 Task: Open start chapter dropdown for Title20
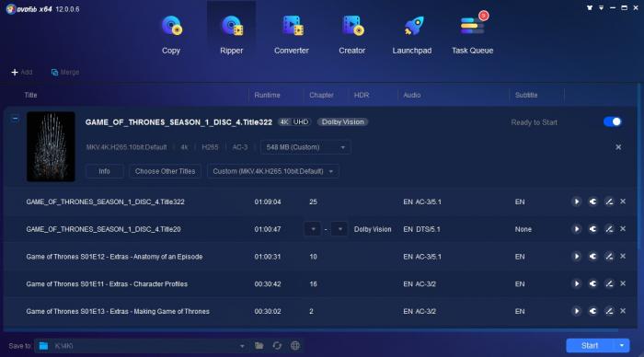pyautogui.click(x=313, y=229)
